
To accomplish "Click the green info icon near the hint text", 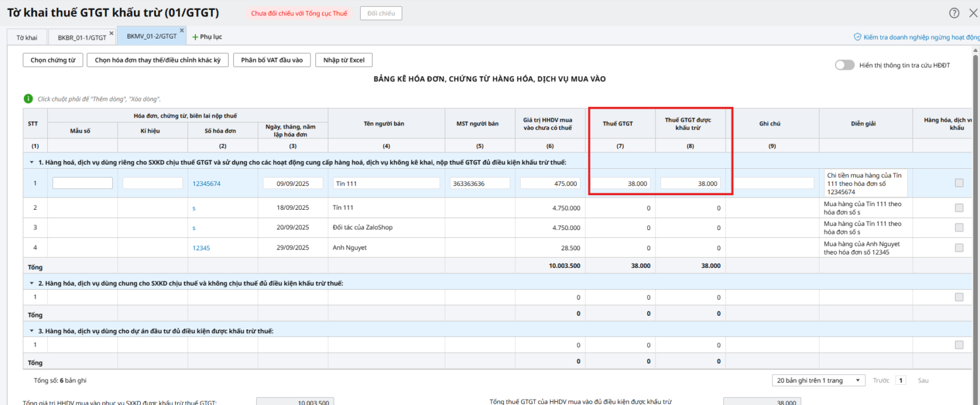I will coord(28,98).
